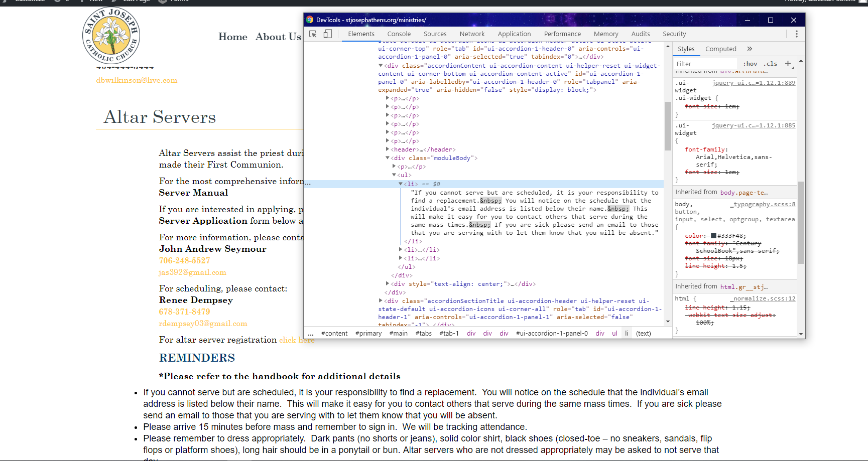868x461 pixels.
Task: Toggle the device toolbar icon
Action: 328,34
